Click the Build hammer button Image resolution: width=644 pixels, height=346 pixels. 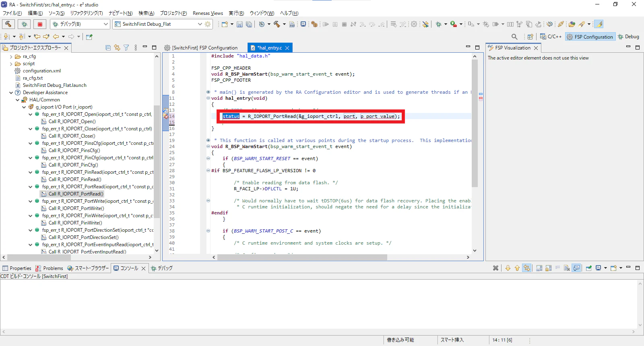click(8, 24)
